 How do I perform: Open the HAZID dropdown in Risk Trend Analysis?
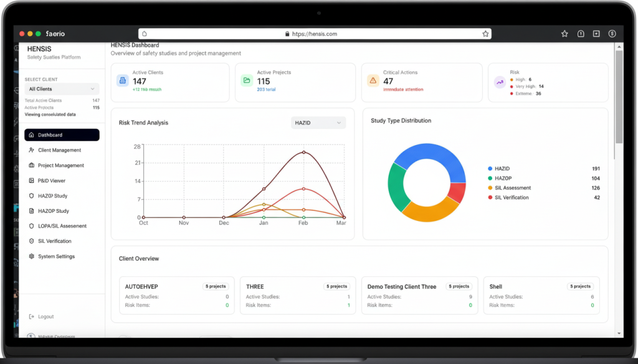(x=318, y=123)
